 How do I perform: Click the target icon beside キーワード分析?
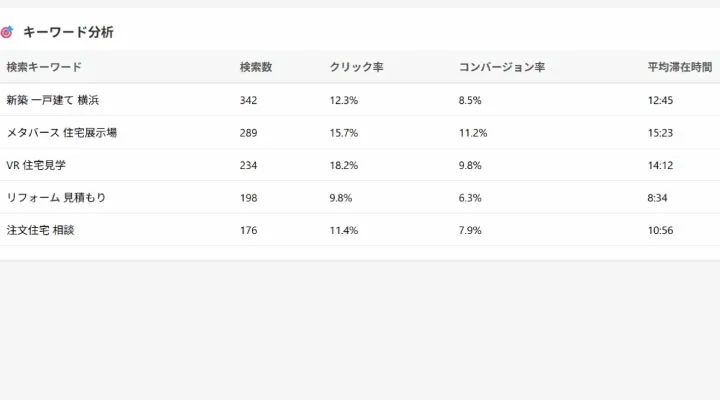coord(6,32)
